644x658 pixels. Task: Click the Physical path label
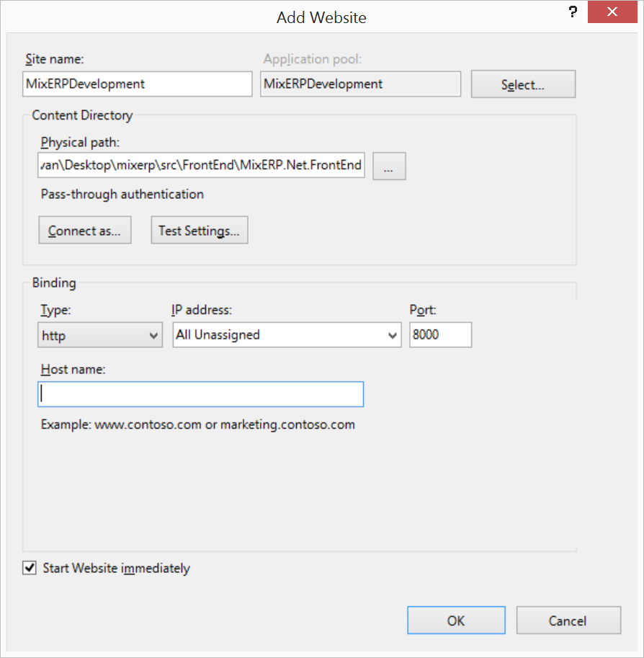(x=80, y=143)
